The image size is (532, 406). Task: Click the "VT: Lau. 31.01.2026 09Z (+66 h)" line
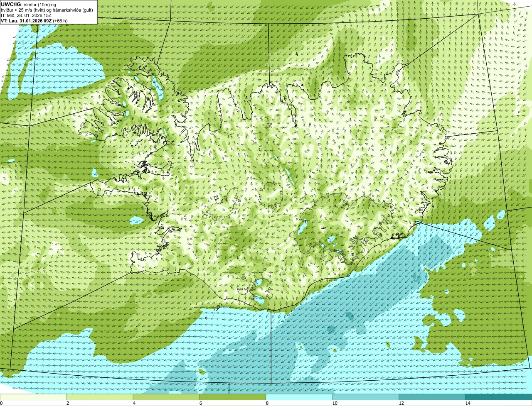tap(34, 20)
